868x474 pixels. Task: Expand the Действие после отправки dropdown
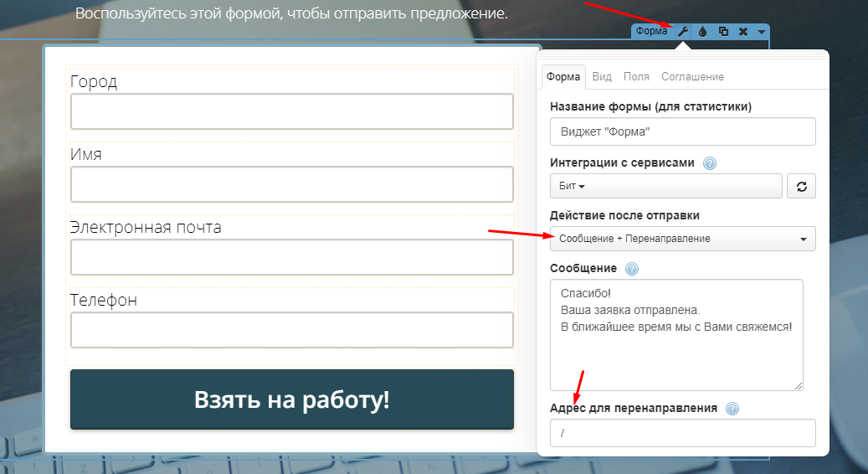pos(682,239)
